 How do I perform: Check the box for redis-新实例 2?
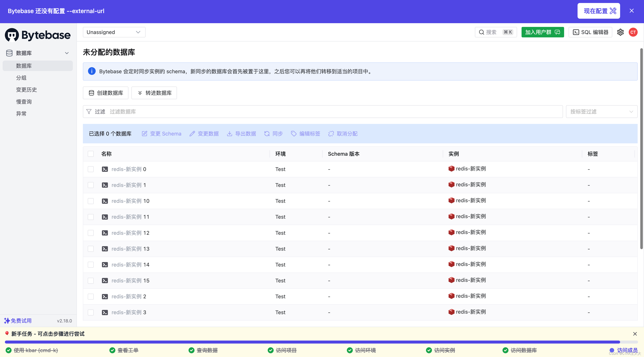91,296
